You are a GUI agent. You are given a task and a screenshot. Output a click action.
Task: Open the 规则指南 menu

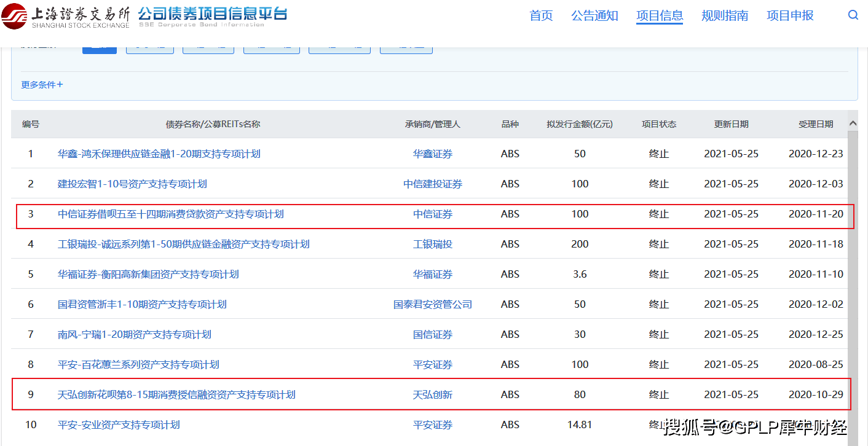coord(725,16)
